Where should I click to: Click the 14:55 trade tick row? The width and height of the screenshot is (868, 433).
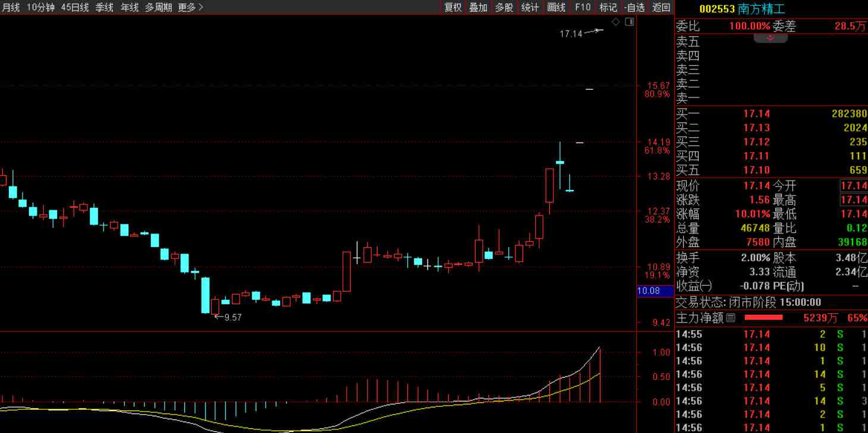click(771, 334)
